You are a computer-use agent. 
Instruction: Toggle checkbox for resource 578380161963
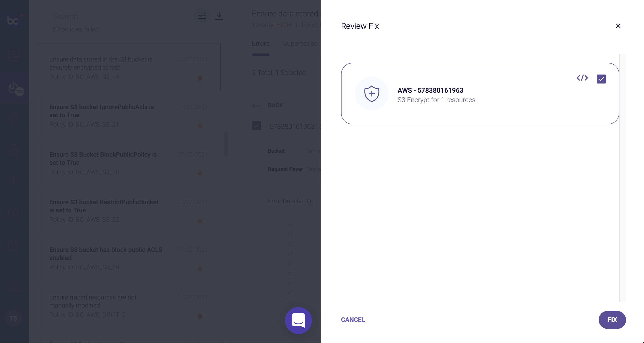[x=256, y=125]
